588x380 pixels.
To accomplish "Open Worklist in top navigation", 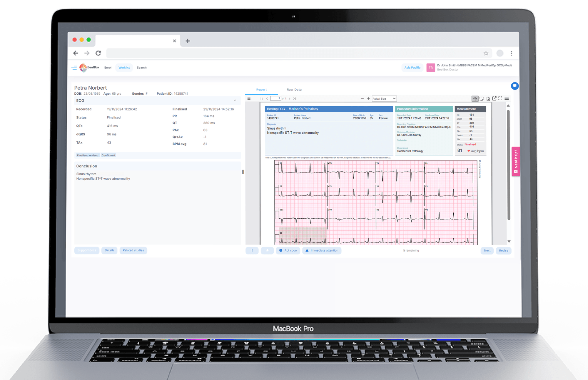I will click(124, 68).
